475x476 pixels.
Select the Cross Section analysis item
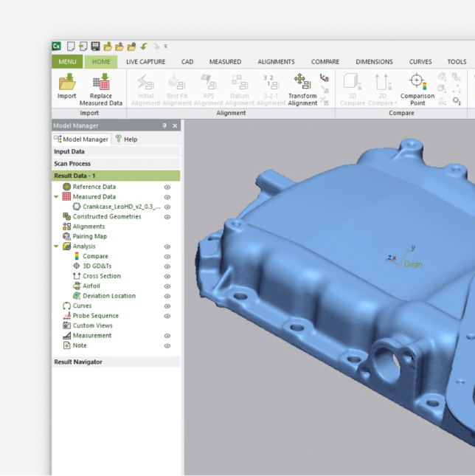[101, 276]
